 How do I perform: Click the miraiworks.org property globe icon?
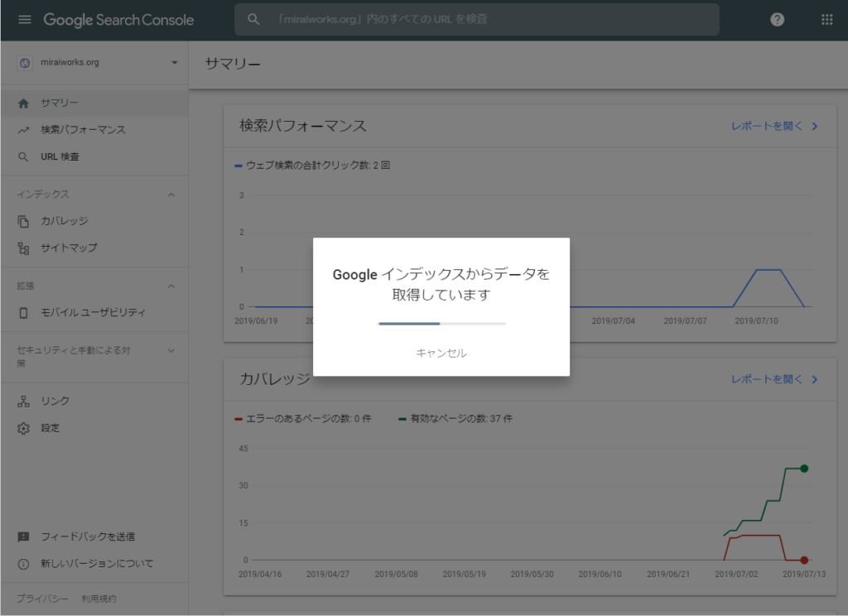24,63
